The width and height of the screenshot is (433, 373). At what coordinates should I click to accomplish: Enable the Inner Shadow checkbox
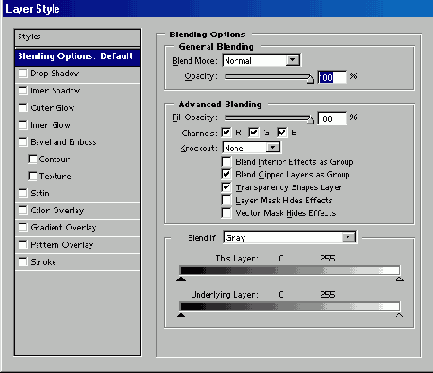click(x=23, y=91)
